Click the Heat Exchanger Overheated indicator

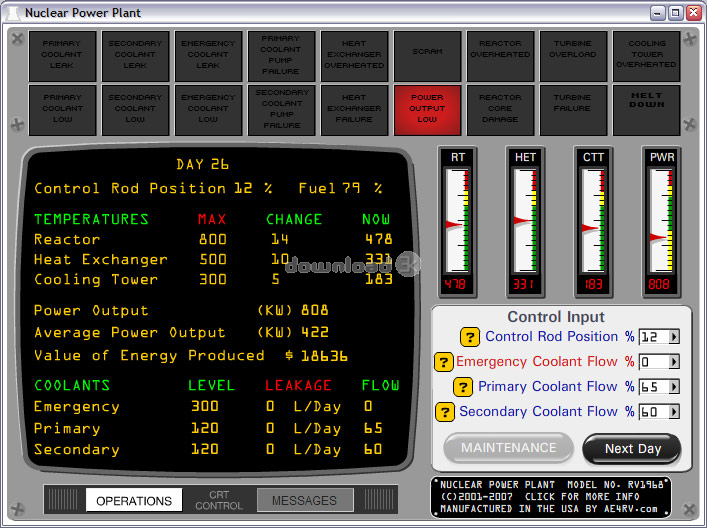point(354,56)
